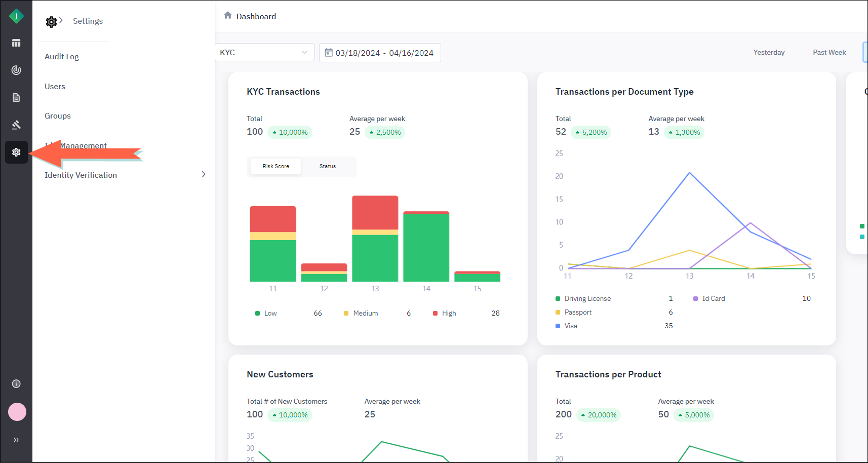Open the radar sidebar icon
The width and height of the screenshot is (868, 463).
click(x=16, y=70)
